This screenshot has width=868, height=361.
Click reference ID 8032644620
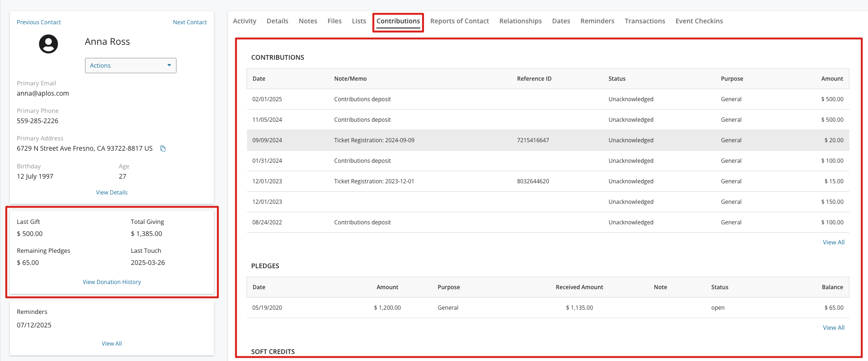point(533,181)
